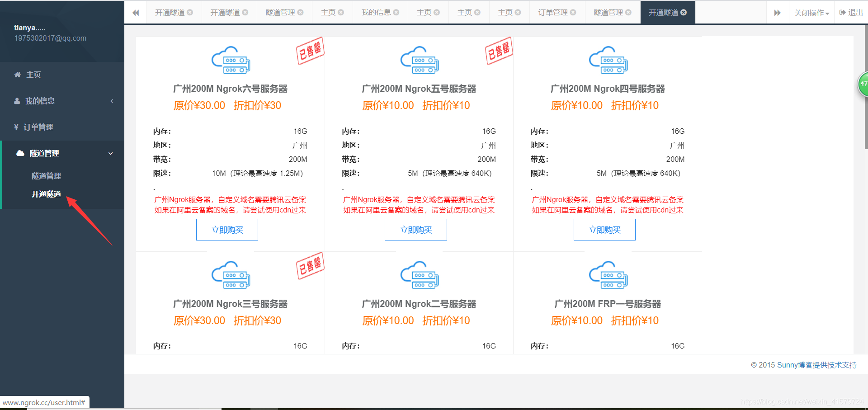Click the cloud server icon of Ngrok二号服务器
The height and width of the screenshot is (410, 868).
pyautogui.click(x=419, y=275)
